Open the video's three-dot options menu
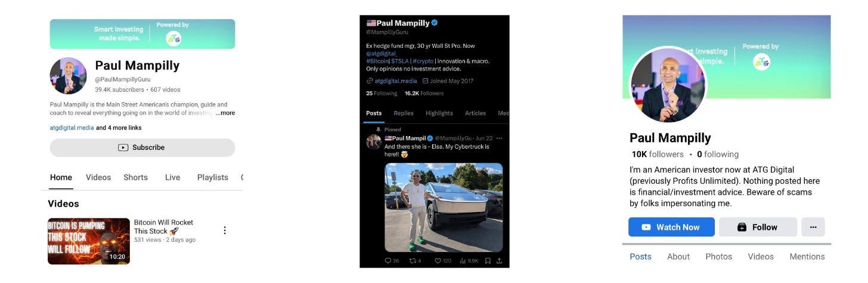The image size is (868, 283). tap(225, 230)
